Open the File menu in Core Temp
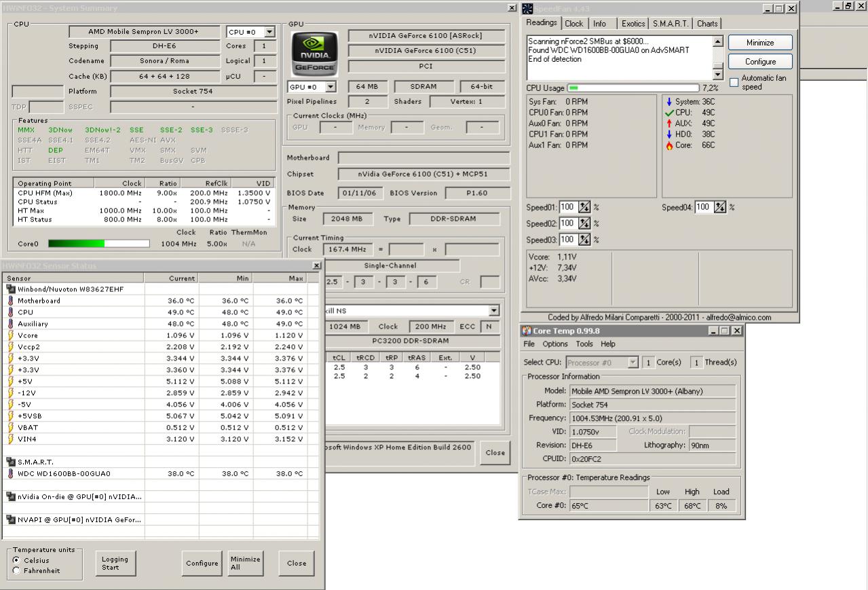 pyautogui.click(x=529, y=344)
